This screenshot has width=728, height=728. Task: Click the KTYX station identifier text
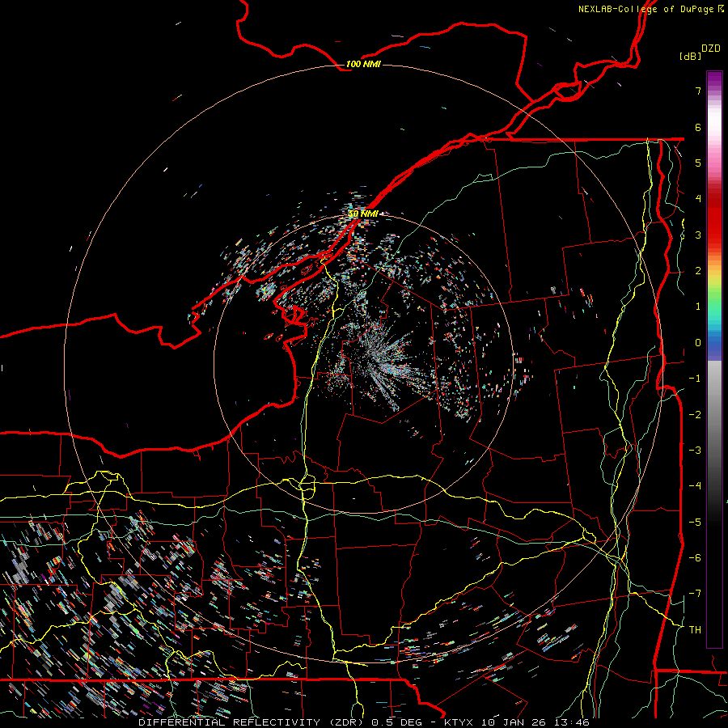tap(459, 722)
